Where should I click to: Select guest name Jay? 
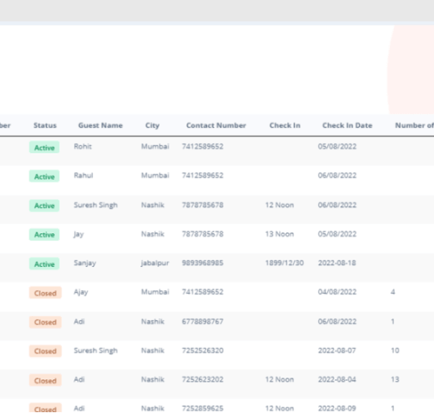coord(79,234)
